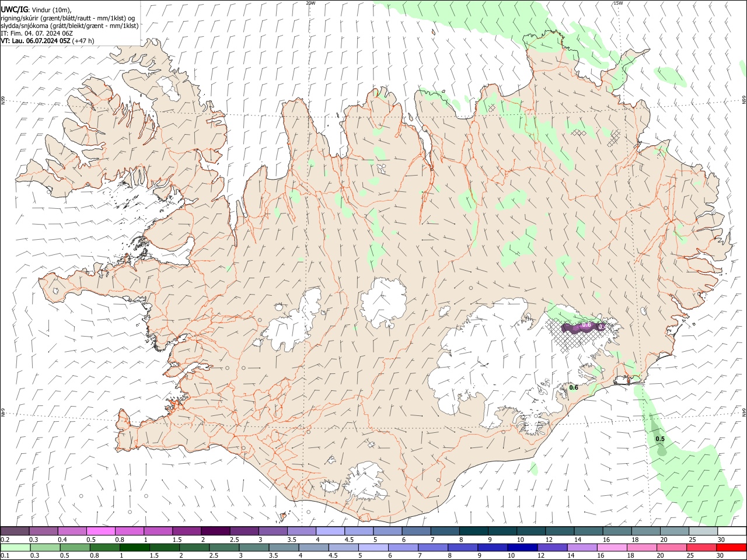Click the '20W' longitude label
The image size is (747, 560).
pyautogui.click(x=310, y=3)
